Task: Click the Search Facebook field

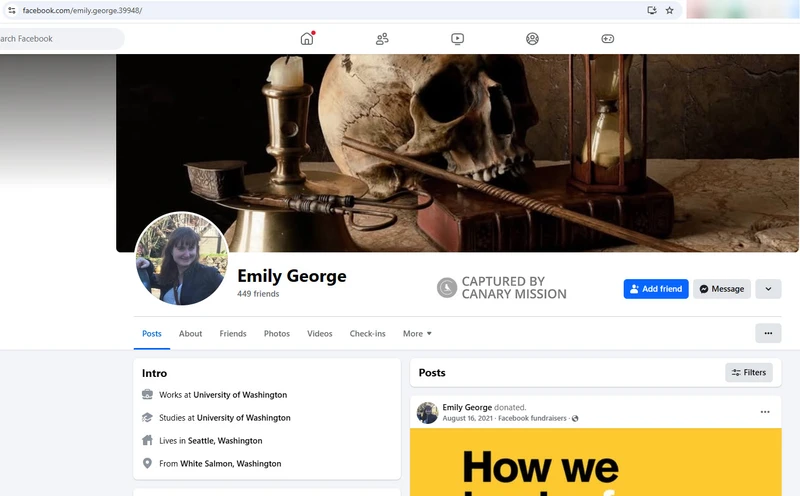Action: tap(61, 39)
